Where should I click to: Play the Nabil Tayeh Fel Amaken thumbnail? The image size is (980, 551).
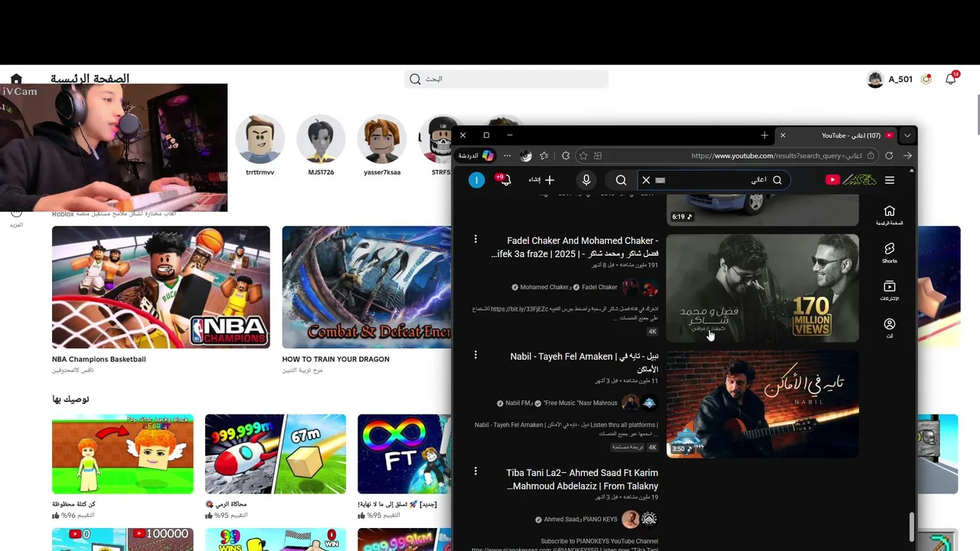point(763,404)
